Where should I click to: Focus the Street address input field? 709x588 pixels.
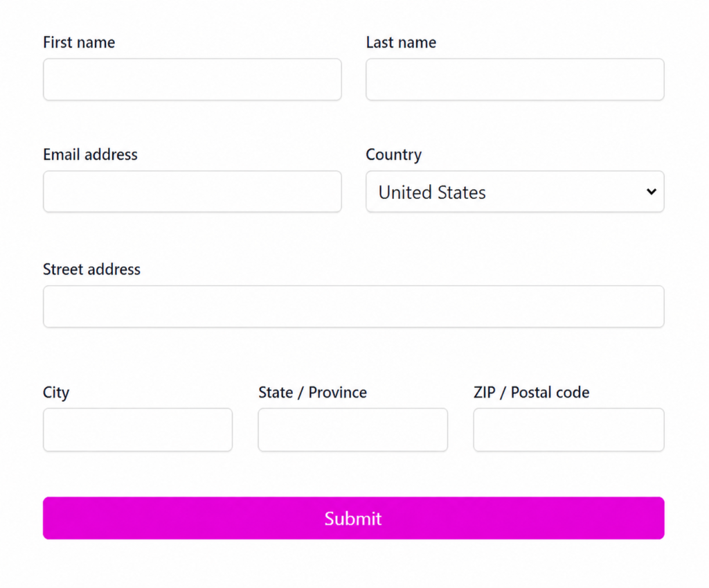354,306
